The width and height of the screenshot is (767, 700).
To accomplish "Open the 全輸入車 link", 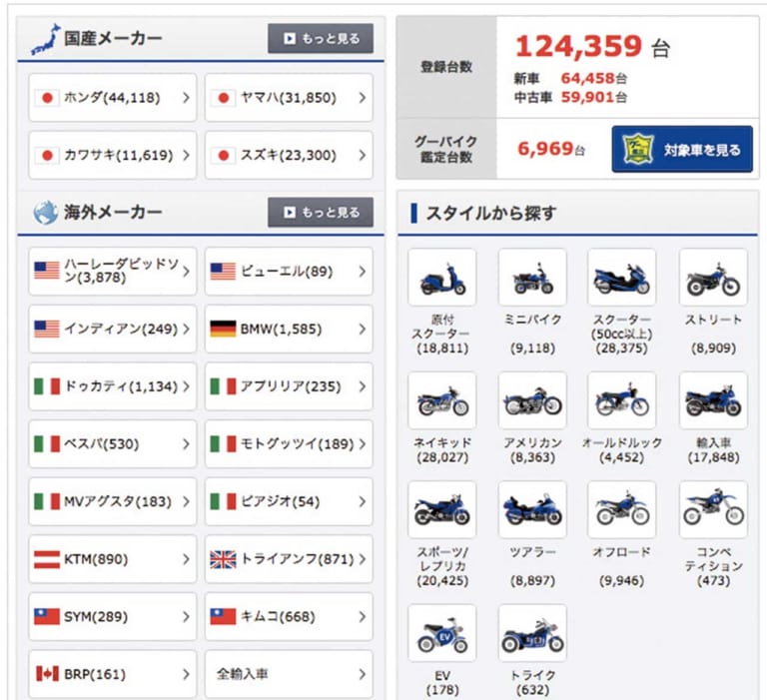I will click(x=289, y=674).
